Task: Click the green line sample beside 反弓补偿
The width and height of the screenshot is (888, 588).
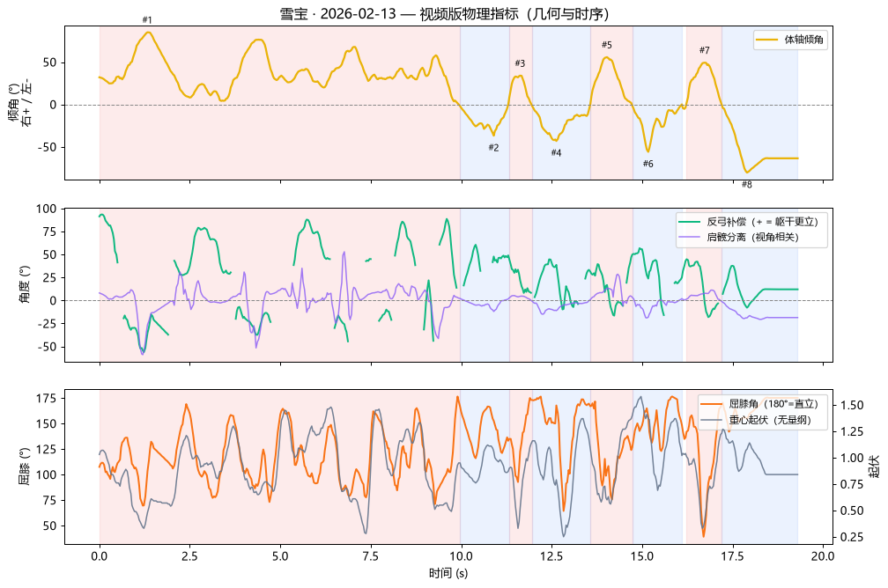Action: point(690,222)
